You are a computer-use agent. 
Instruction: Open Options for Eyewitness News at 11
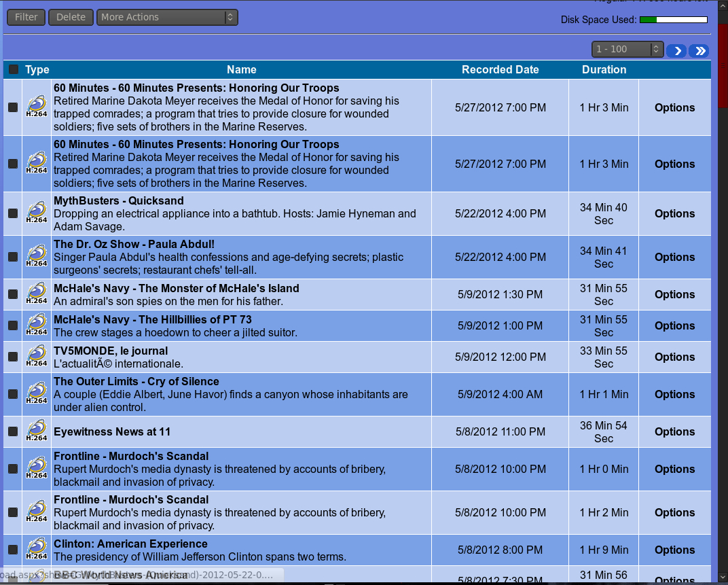[x=674, y=431]
